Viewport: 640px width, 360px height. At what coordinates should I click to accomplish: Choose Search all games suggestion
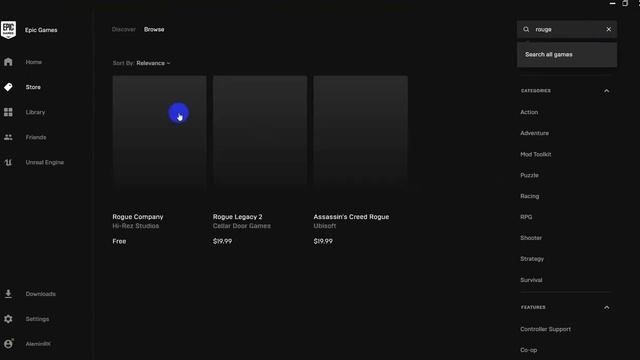pos(567,55)
